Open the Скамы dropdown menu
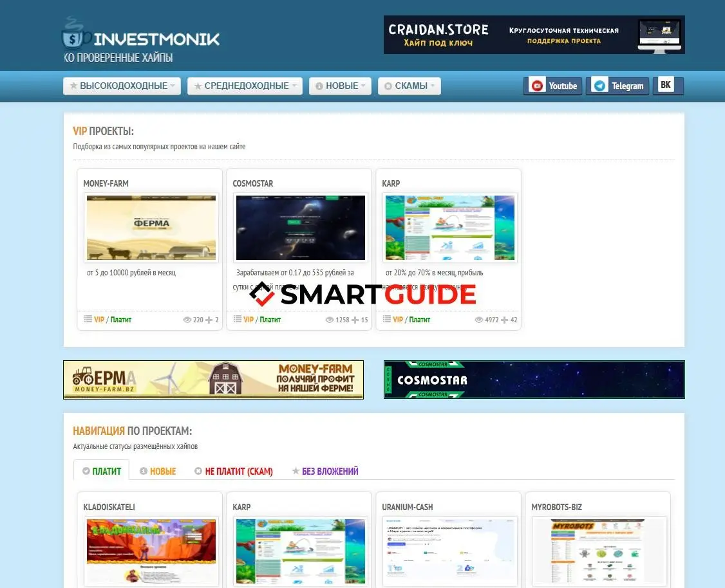725x588 pixels. point(409,86)
